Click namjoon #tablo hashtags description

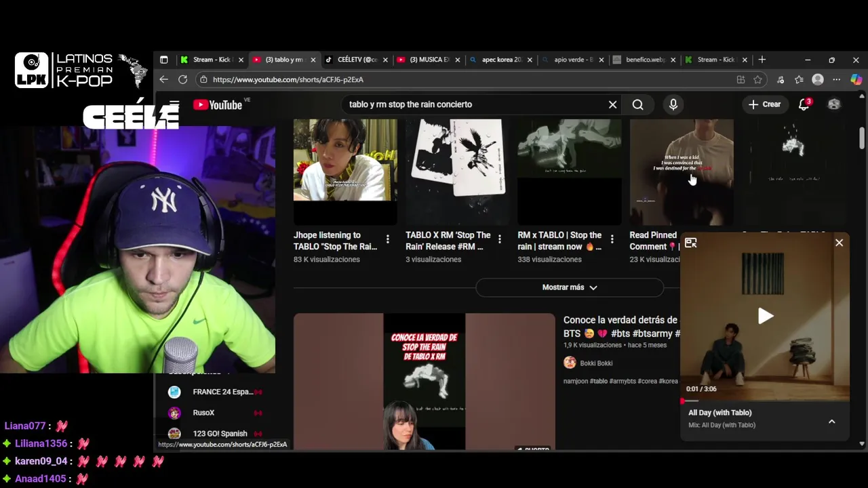pyautogui.click(x=620, y=381)
